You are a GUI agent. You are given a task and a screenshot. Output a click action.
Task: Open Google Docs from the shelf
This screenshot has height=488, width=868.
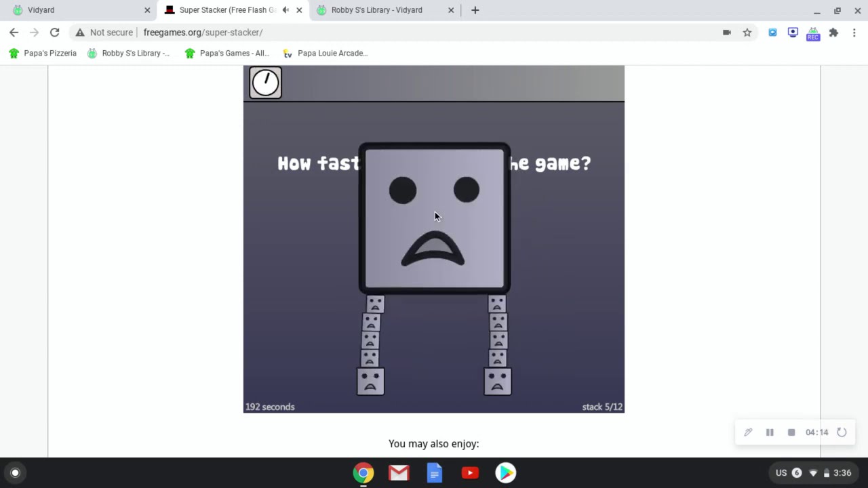435,473
